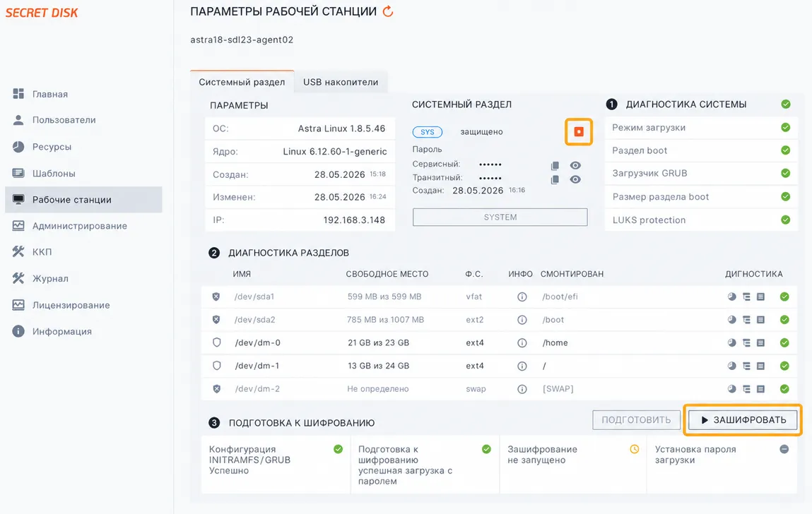Refresh workstation parameters with the reload icon
Viewport: 812px width, 514px height.
[388, 11]
